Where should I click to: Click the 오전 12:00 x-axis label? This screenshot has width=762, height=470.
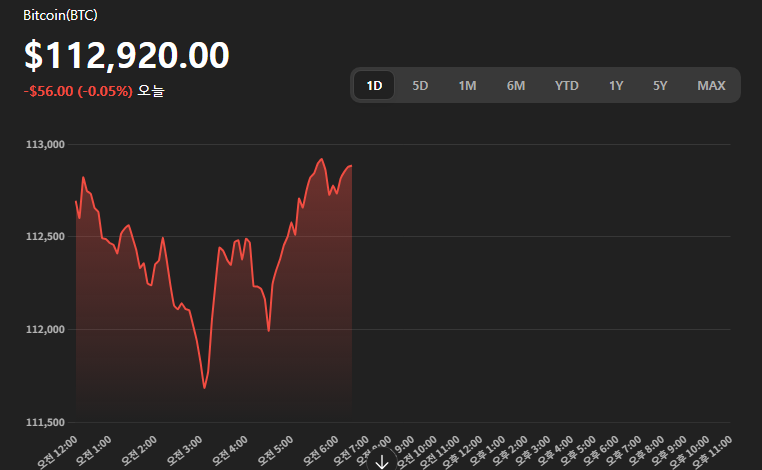coord(56,449)
